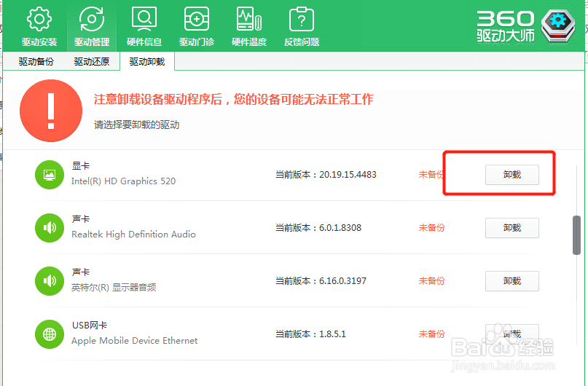
Task: Select the 驱动卸载 tab
Action: [147, 61]
